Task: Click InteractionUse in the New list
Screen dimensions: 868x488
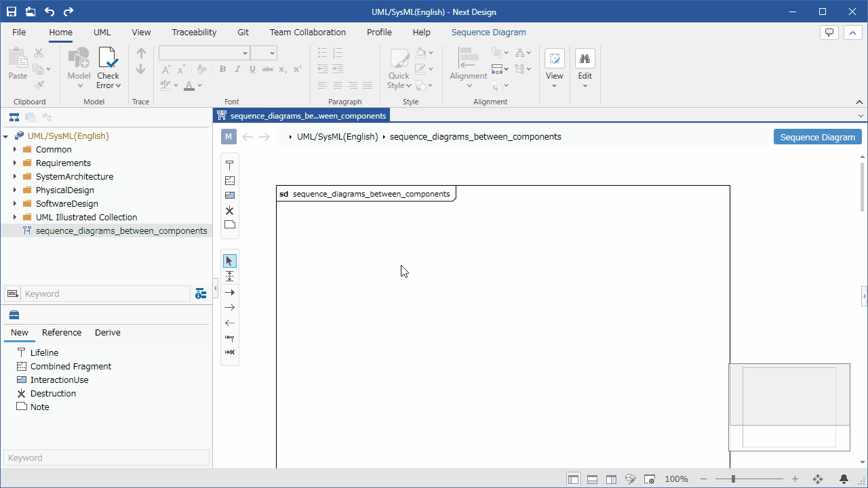Action: 59,380
